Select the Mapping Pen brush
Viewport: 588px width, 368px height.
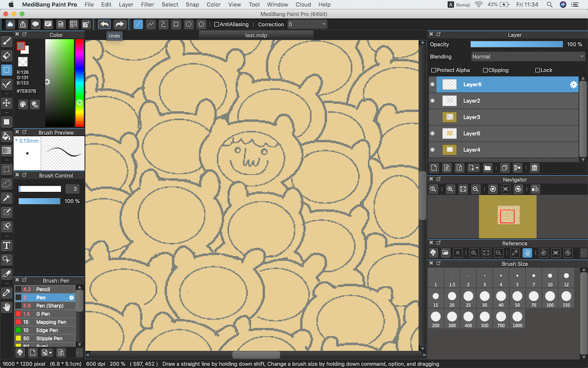[x=45, y=322]
